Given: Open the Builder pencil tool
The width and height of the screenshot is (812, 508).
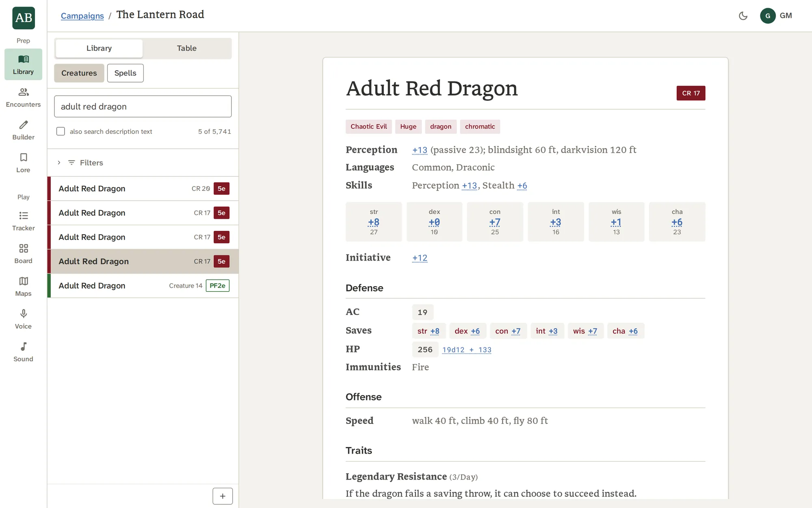Looking at the screenshot, I should click(23, 130).
